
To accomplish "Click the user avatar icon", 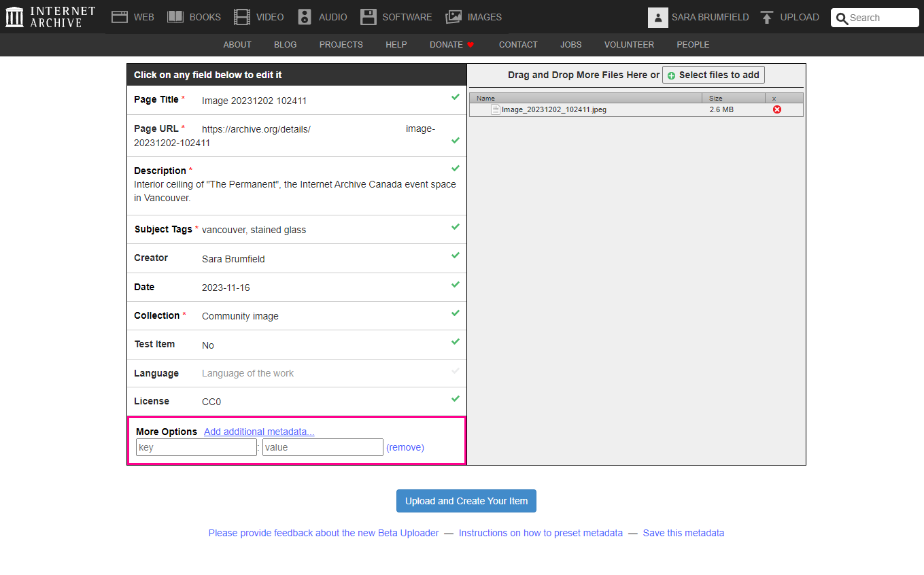I will coord(657,18).
